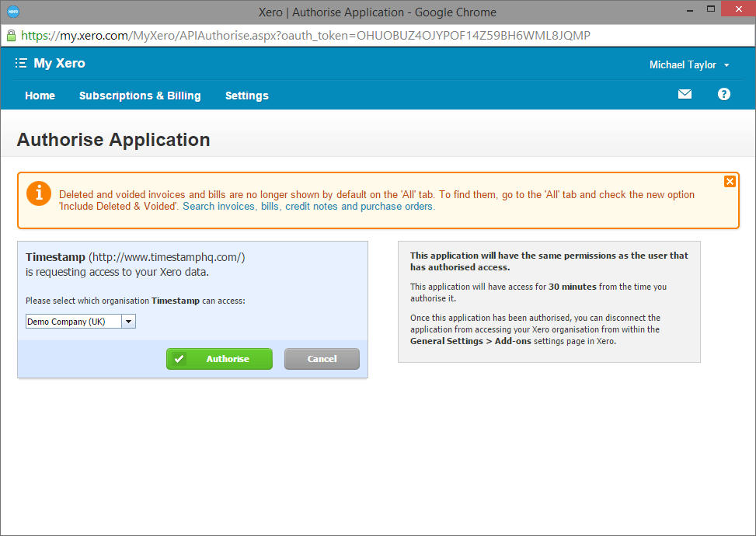Image resolution: width=756 pixels, height=536 pixels.
Task: Dismiss the orange notification with its X
Action: (x=730, y=181)
